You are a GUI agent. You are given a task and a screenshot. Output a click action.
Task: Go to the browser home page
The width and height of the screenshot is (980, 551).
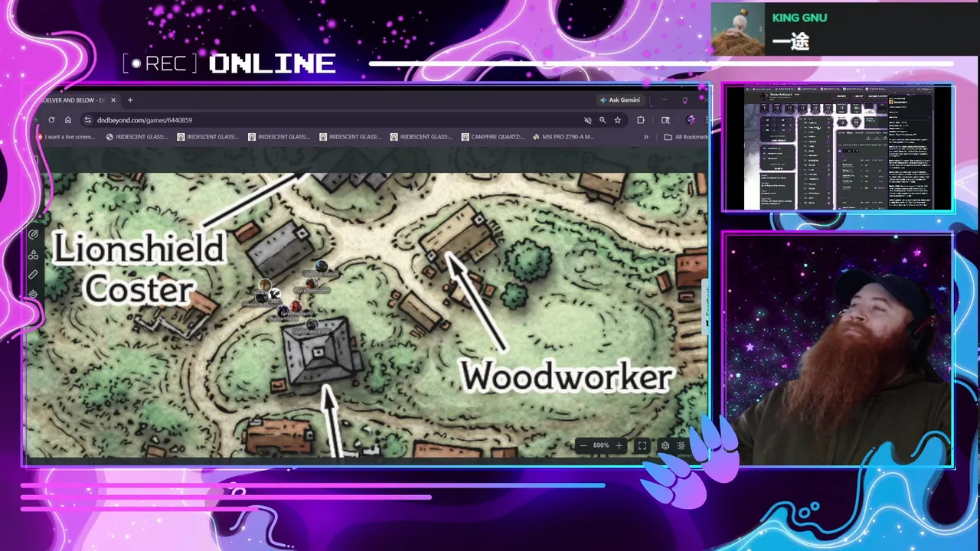tap(68, 120)
